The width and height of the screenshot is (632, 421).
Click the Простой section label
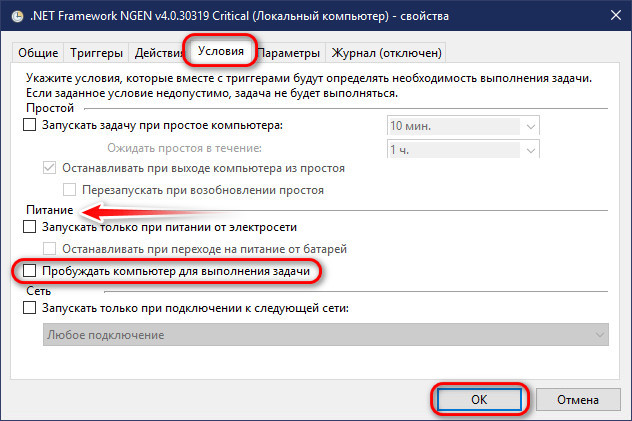pos(50,108)
